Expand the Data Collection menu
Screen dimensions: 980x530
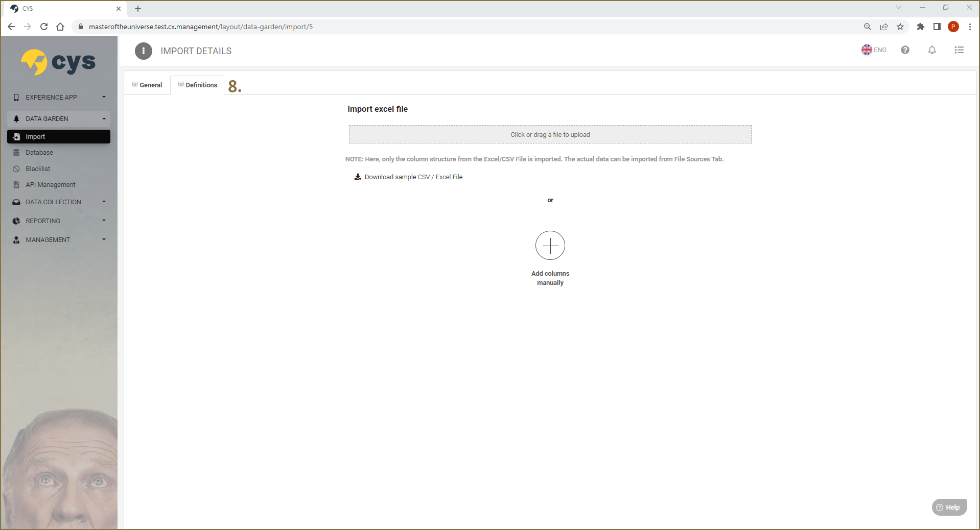tap(59, 202)
